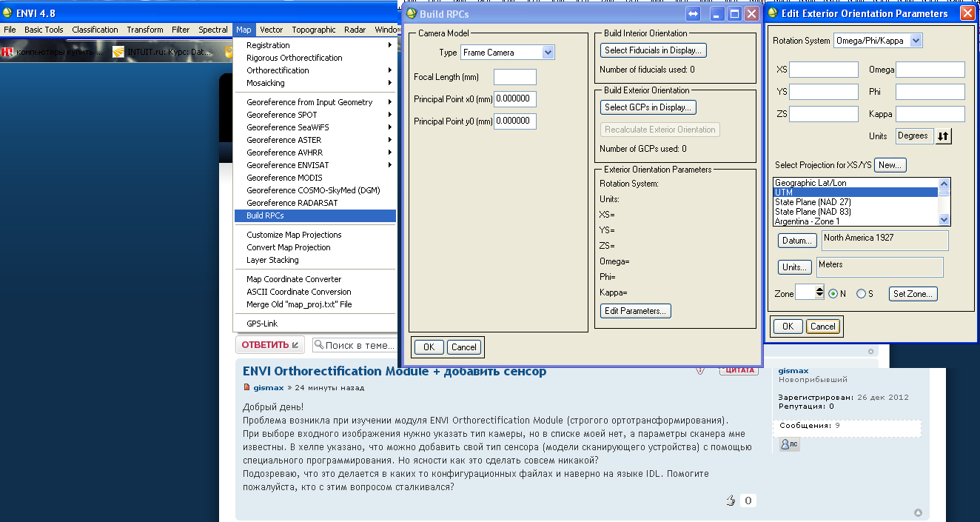Click the ОТВЕТИТЬ reply button
This screenshot has height=522, width=980.
pyautogui.click(x=270, y=345)
